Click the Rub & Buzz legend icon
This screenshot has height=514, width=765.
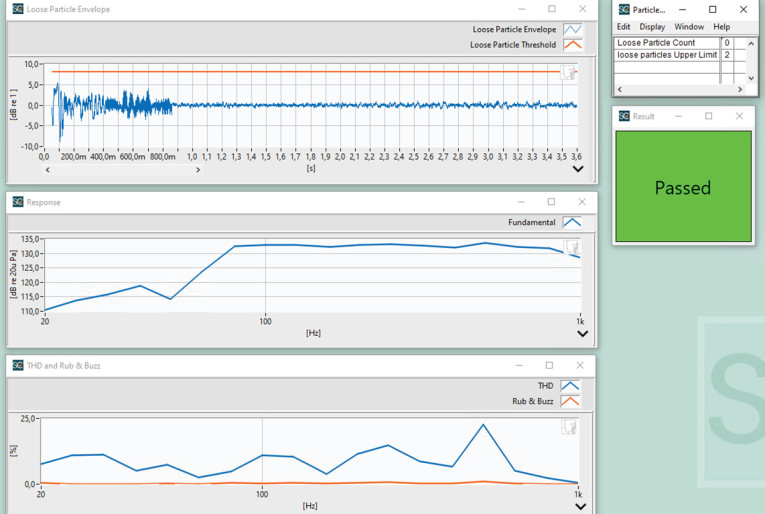[x=570, y=401]
